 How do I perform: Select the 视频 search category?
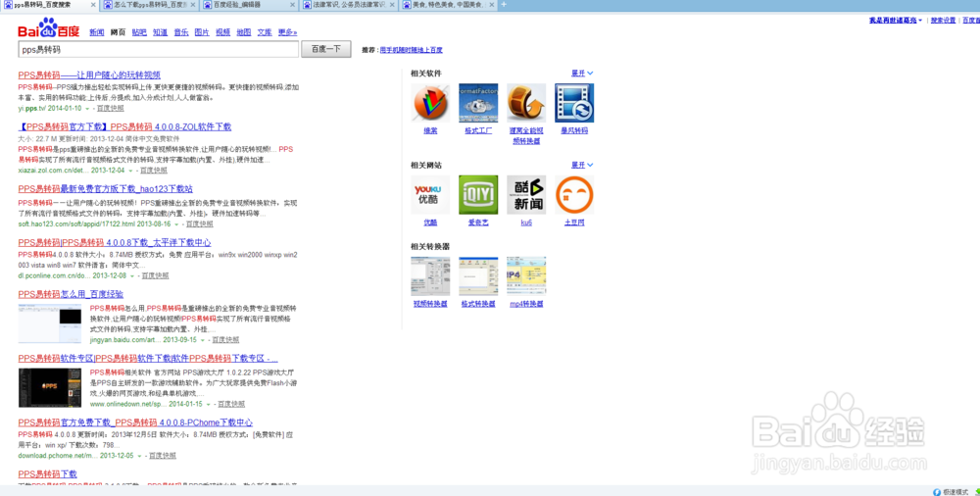pos(223,32)
